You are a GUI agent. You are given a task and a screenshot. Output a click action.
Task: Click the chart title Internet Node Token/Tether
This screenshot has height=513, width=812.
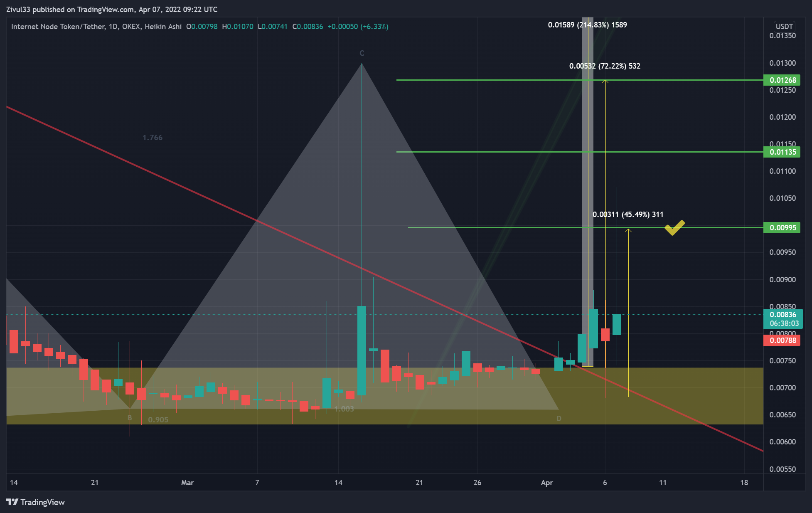pos(58,27)
